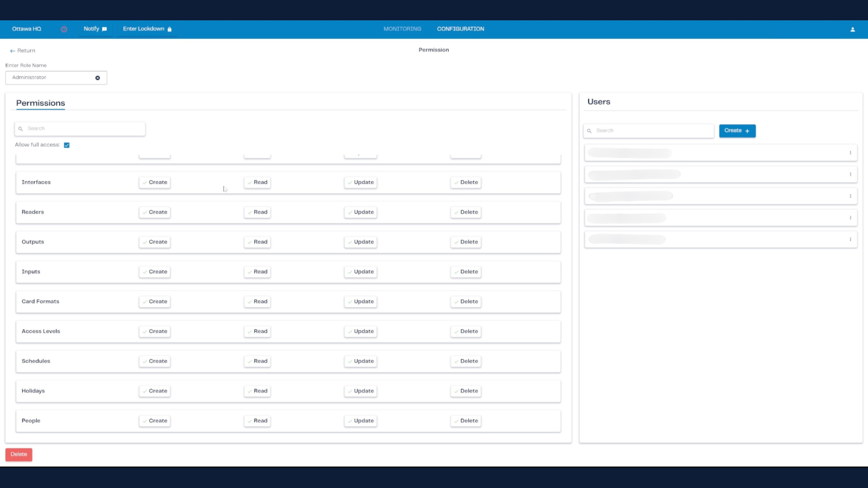
Task: Uncheck the Allow full access checkbox
Action: pos(66,145)
